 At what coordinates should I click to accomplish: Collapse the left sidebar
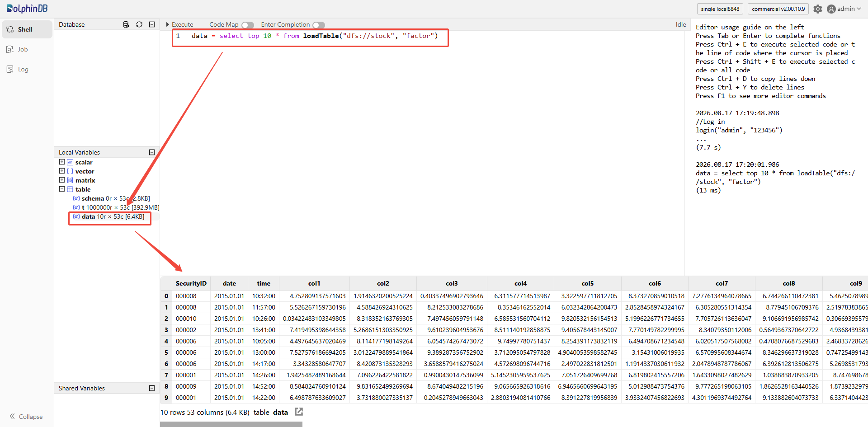pos(26,417)
